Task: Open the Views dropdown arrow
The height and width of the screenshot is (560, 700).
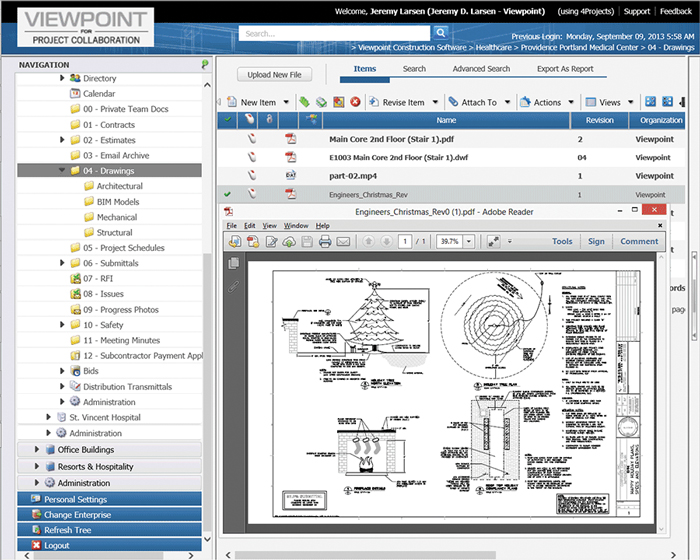Action: (631, 102)
